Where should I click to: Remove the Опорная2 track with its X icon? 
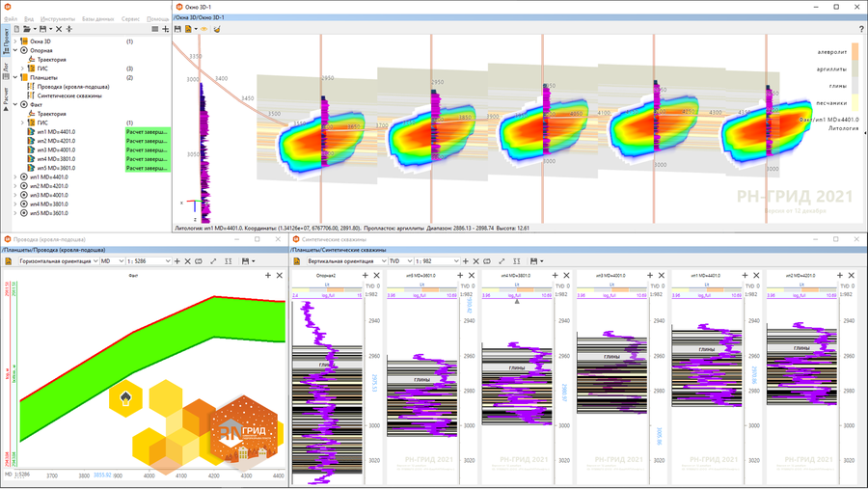[377, 276]
